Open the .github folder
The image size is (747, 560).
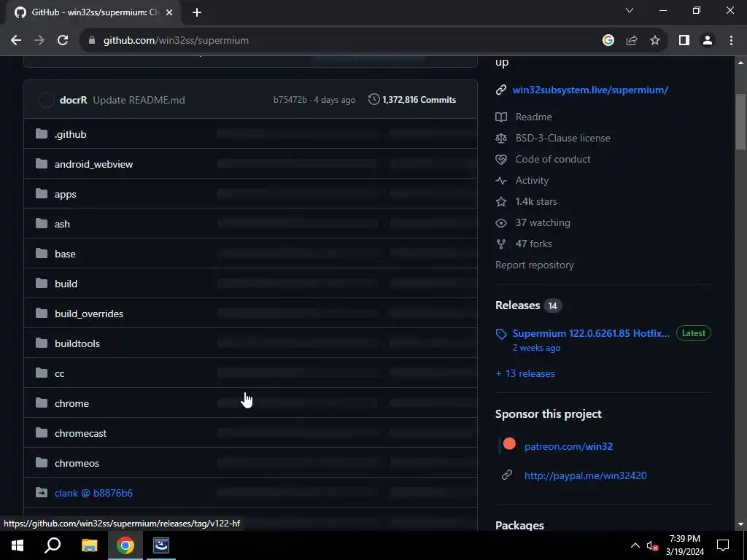click(71, 134)
